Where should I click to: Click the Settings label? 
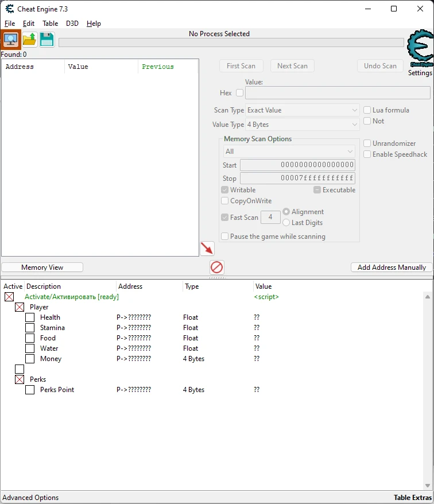(420, 73)
